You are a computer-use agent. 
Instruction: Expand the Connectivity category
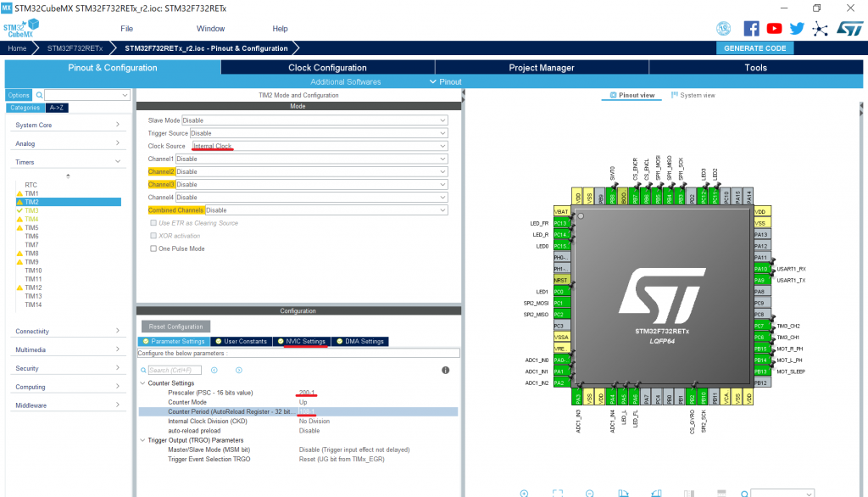pos(68,331)
